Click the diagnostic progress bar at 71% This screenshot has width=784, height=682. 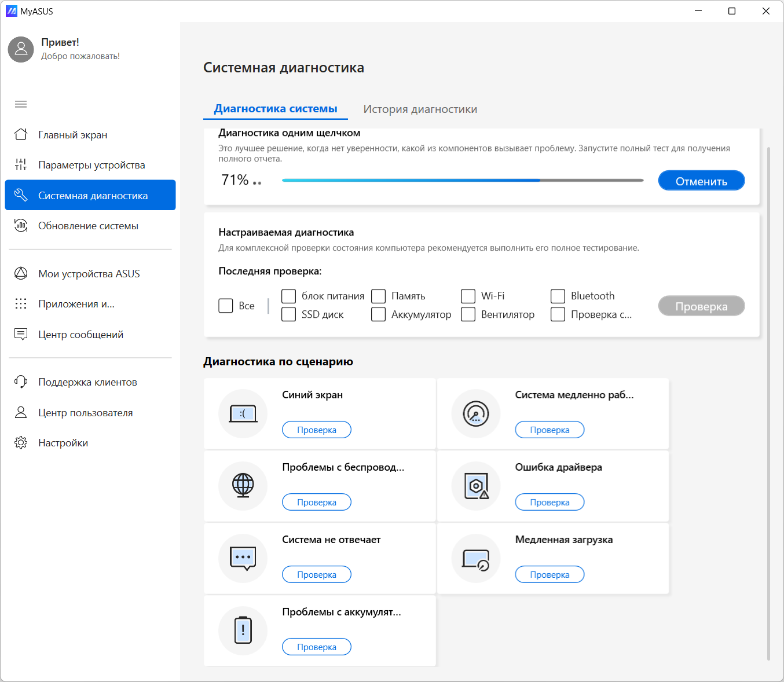(x=462, y=181)
